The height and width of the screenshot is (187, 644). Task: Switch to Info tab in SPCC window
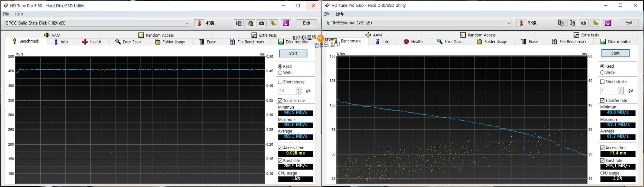click(x=61, y=42)
